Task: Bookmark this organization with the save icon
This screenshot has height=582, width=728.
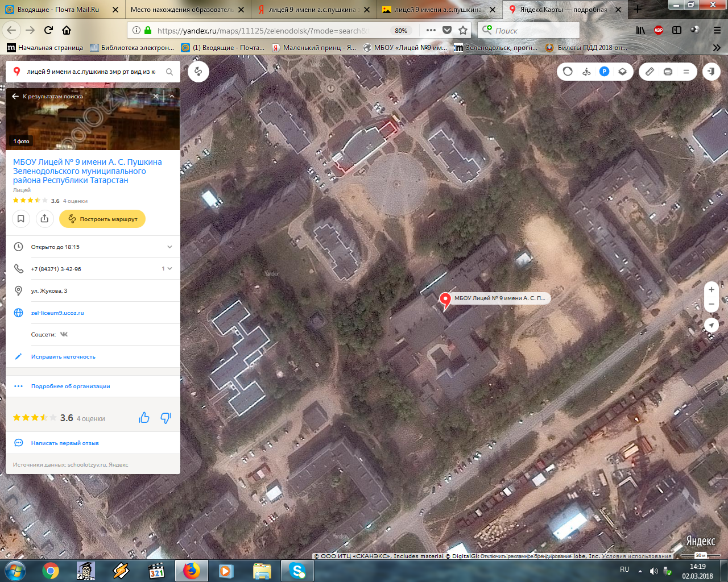Action: [x=21, y=219]
